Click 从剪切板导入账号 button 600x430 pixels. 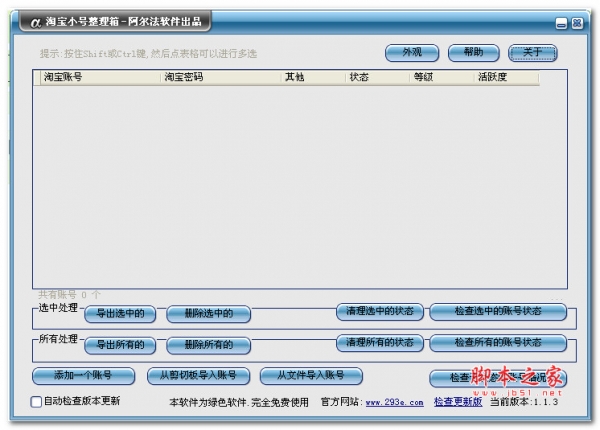click(x=198, y=376)
